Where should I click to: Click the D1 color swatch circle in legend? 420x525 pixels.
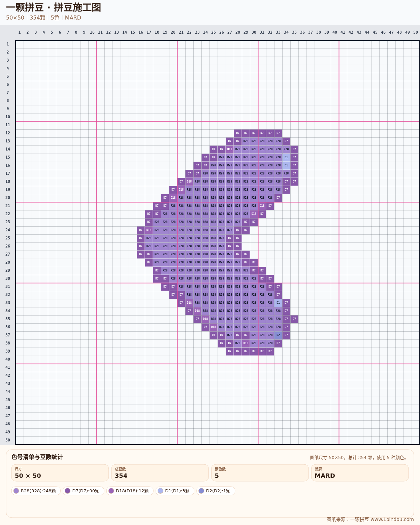160,491
